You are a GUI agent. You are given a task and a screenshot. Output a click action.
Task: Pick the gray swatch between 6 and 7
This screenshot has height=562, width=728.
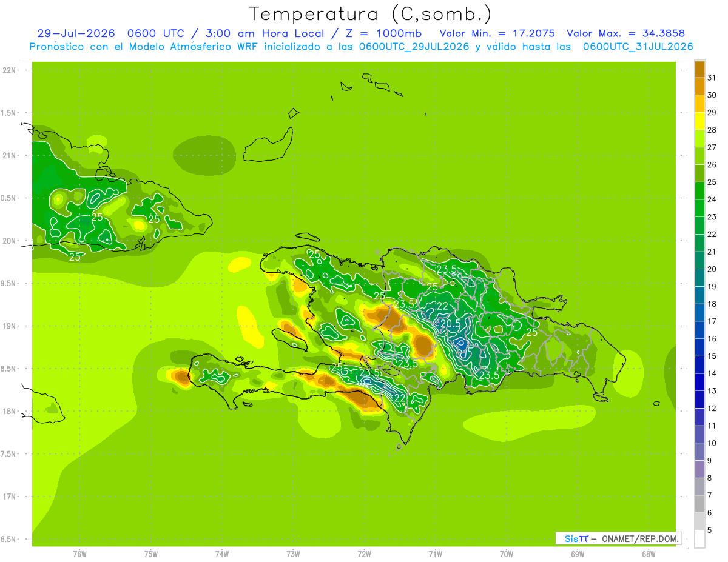pyautogui.click(x=699, y=504)
